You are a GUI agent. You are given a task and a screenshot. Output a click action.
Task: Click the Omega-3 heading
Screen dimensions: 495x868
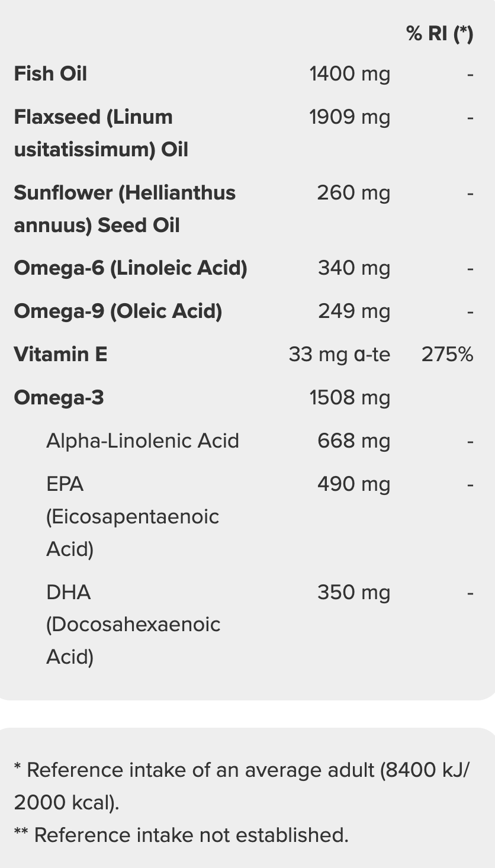59,398
